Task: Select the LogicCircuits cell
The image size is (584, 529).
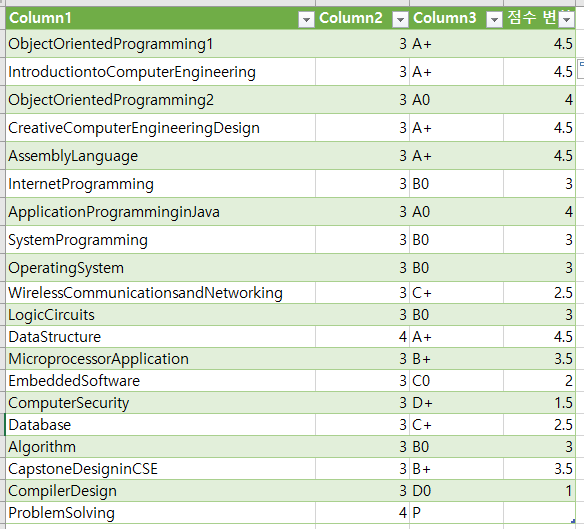Action: 161,315
